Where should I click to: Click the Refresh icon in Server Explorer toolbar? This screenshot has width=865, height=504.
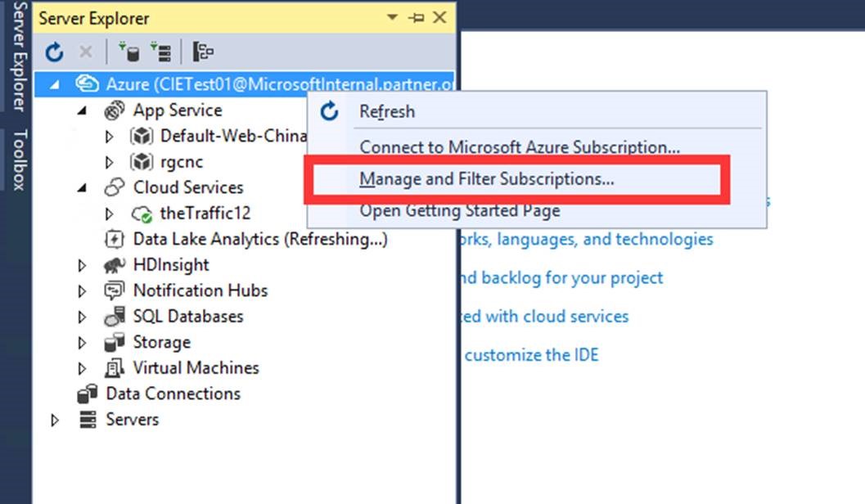pyautogui.click(x=54, y=52)
